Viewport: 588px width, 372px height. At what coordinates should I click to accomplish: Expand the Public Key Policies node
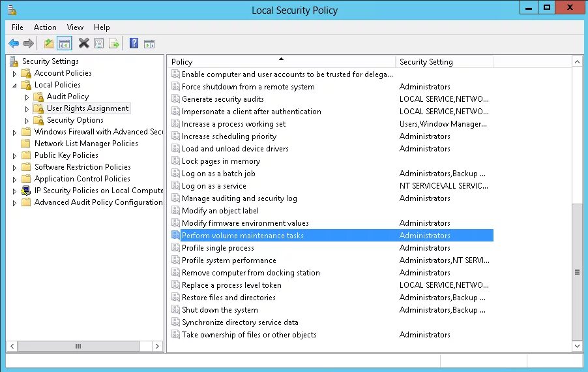tap(14, 155)
